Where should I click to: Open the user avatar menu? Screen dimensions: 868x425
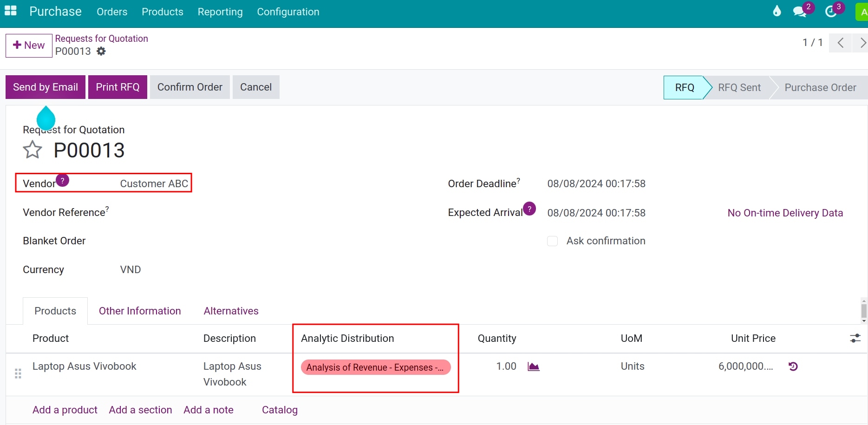pos(862,12)
